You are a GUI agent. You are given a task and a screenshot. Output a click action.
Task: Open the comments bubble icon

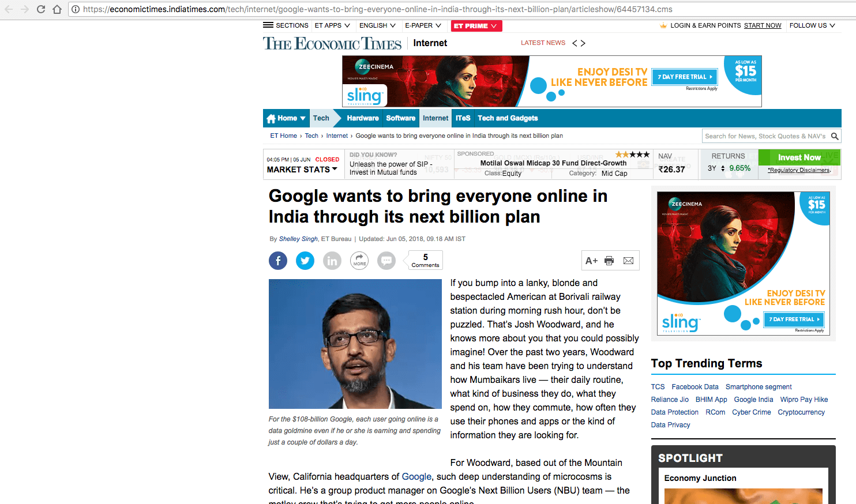coord(386,260)
